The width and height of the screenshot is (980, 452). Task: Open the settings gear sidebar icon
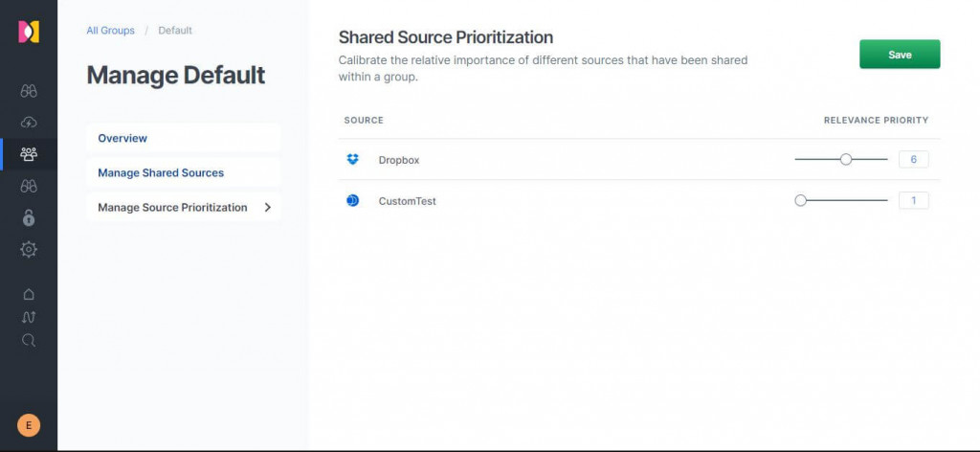tap(29, 250)
